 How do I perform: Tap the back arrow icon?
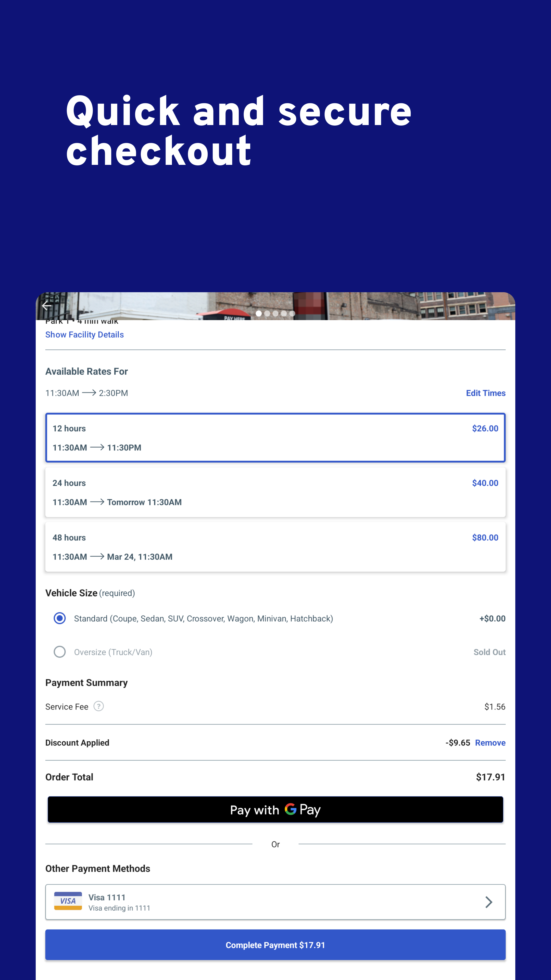tap(46, 305)
